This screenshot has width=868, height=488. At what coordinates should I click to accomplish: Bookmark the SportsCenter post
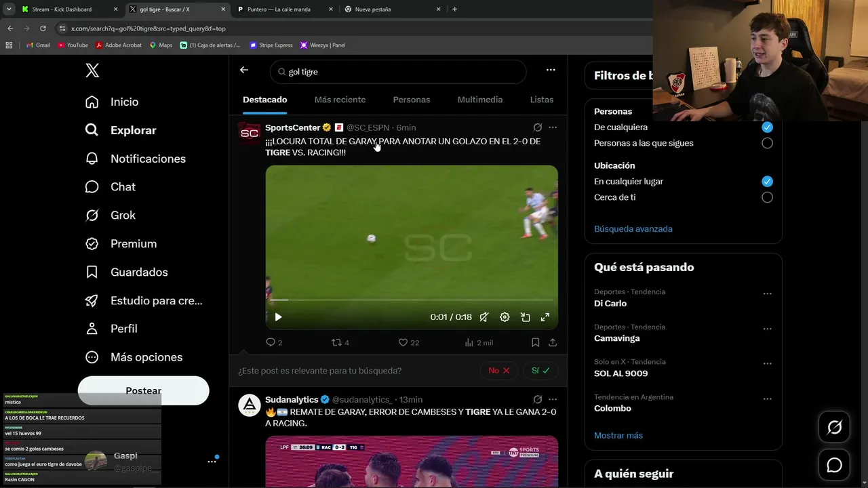coord(535,342)
